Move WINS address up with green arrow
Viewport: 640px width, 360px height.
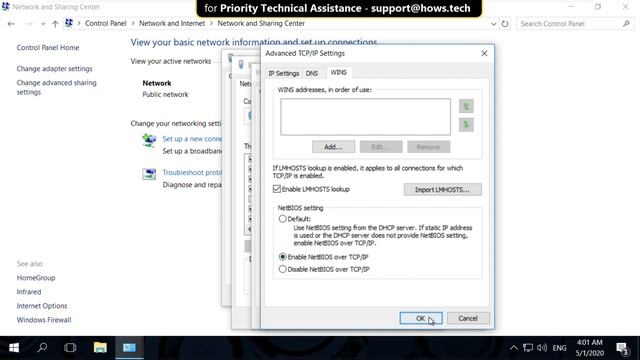466,106
